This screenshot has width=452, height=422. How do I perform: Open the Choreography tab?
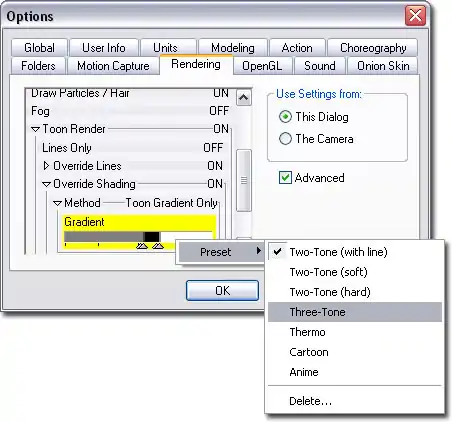373,48
